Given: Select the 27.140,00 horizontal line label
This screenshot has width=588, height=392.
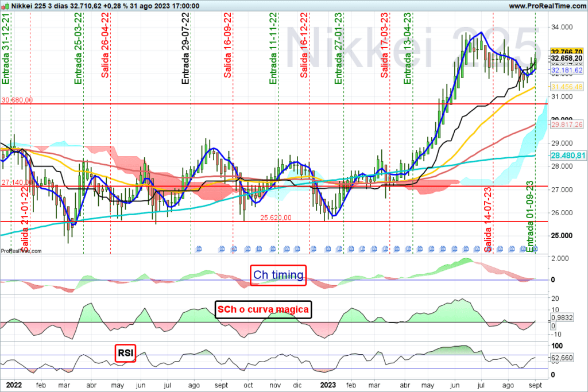Looking at the screenshot, I should (17, 183).
